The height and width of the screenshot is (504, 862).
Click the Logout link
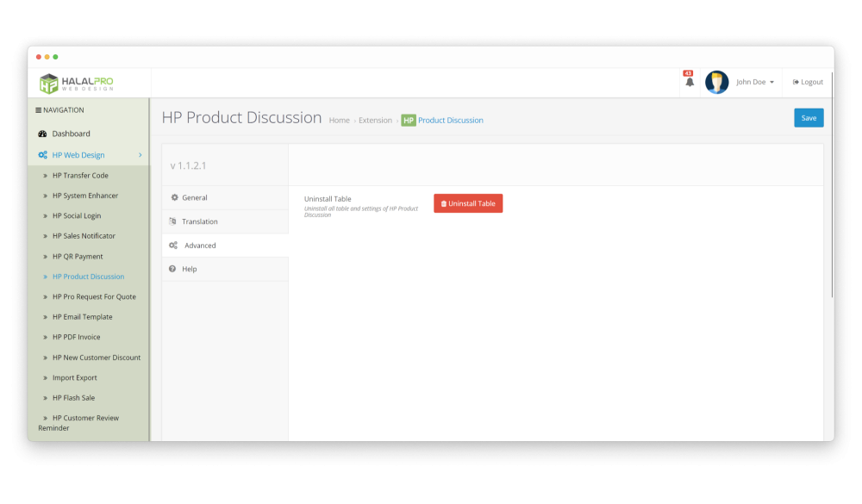(x=808, y=83)
